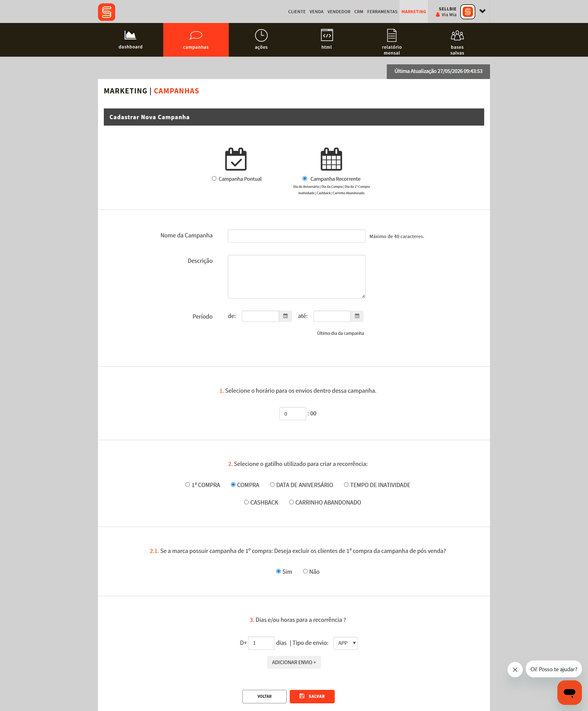Open the dashboard section
Viewport: 588px width, 711px height.
(130, 40)
